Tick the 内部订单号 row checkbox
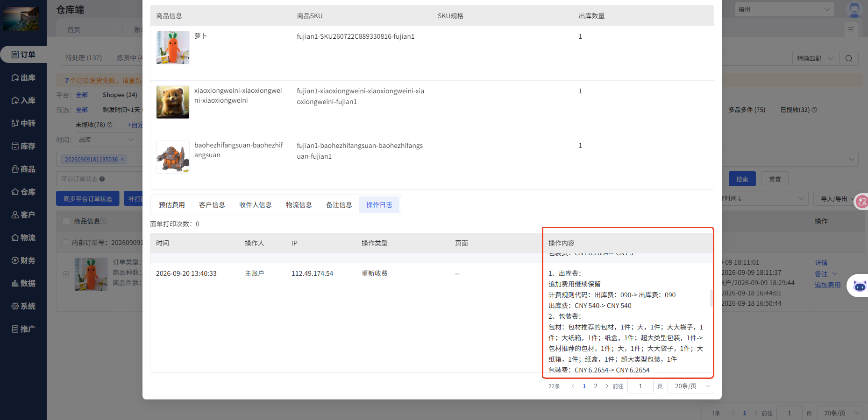The height and width of the screenshot is (420, 868). point(65,243)
